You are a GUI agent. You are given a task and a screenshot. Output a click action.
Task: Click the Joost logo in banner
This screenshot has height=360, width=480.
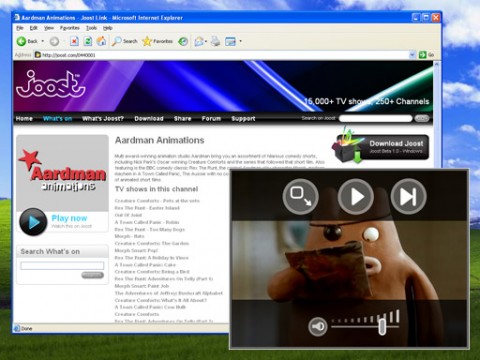(51, 84)
